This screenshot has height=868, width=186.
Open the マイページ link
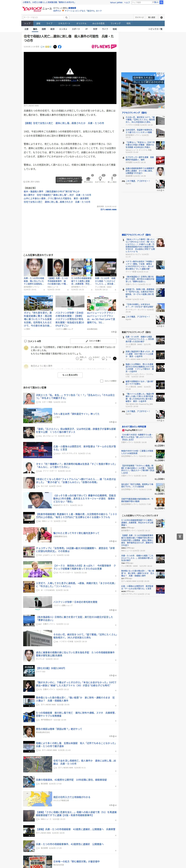(x=139, y=18)
